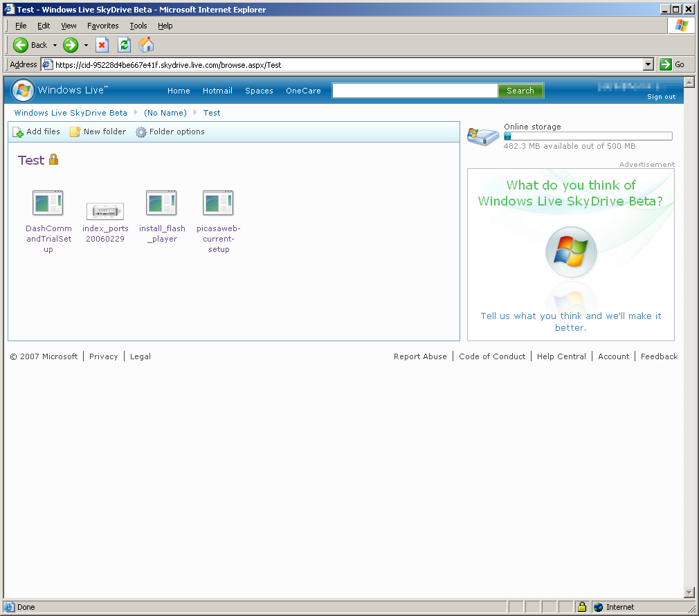699x616 pixels.
Task: Click the Folder options gear icon
Action: click(x=141, y=132)
